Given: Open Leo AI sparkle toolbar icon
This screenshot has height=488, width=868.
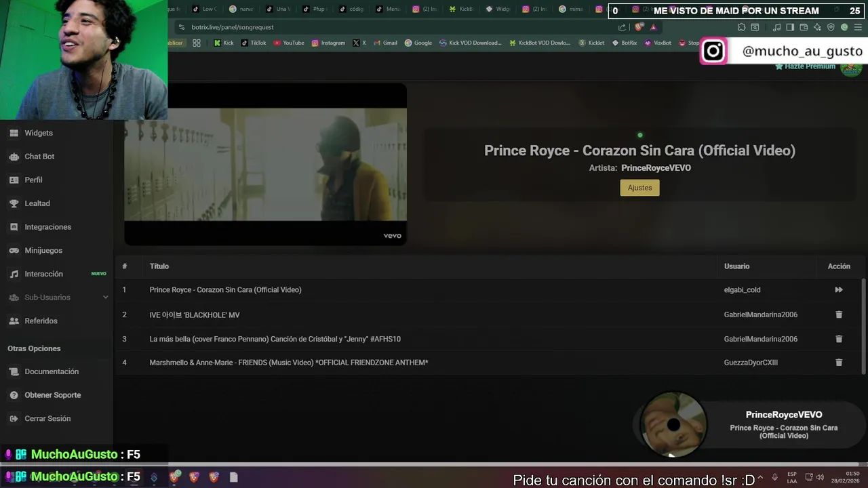Looking at the screenshot, I should tap(817, 27).
